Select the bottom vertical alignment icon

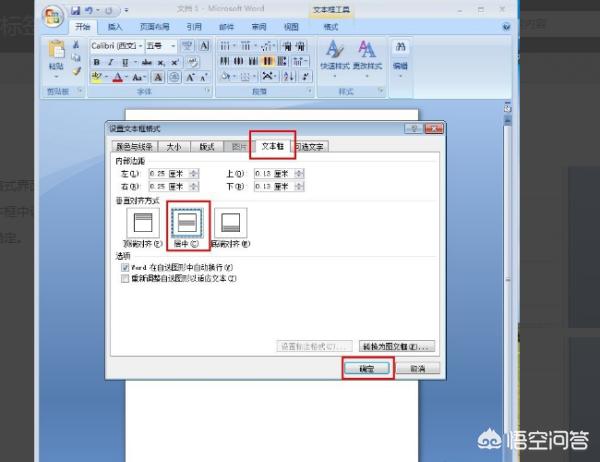[230, 222]
